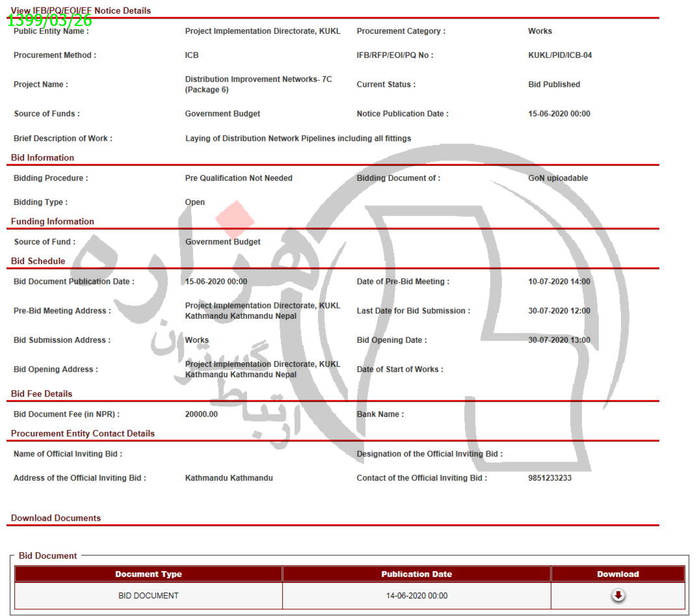Click the Bid Fee Details heading
Screen dimensions: 699x616
(x=42, y=394)
